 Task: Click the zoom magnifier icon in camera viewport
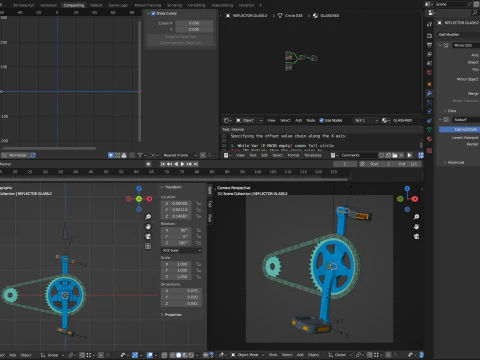coord(416,217)
